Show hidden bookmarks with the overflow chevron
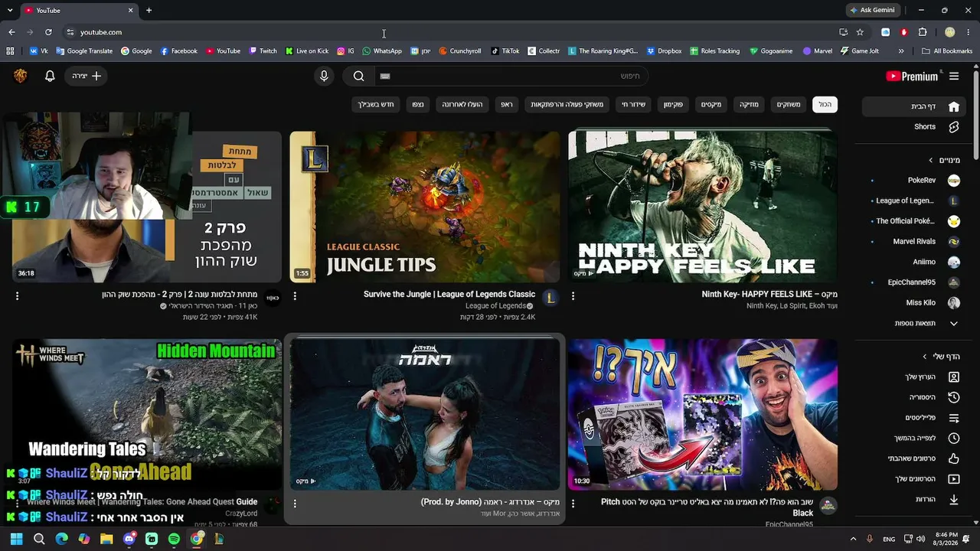 pyautogui.click(x=901, y=51)
